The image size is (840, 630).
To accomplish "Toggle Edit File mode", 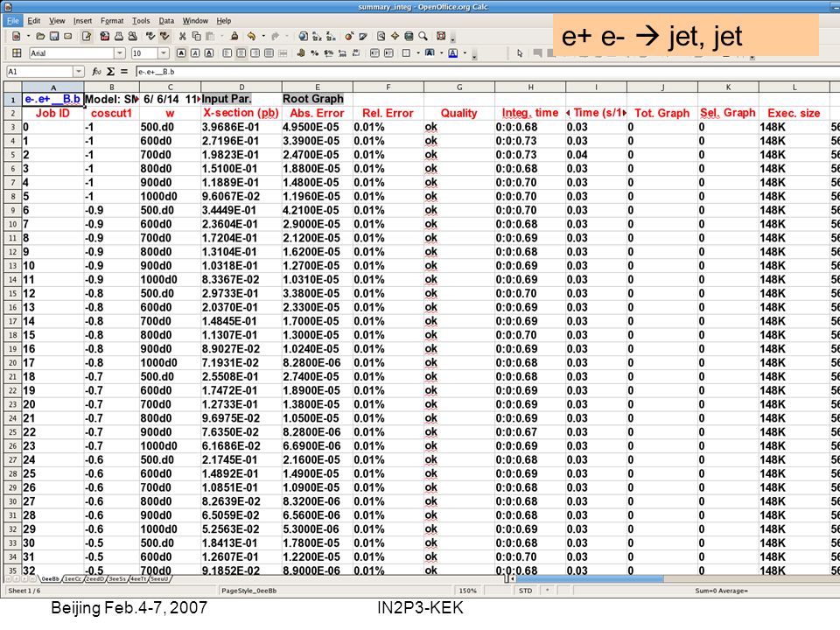I will [87, 36].
